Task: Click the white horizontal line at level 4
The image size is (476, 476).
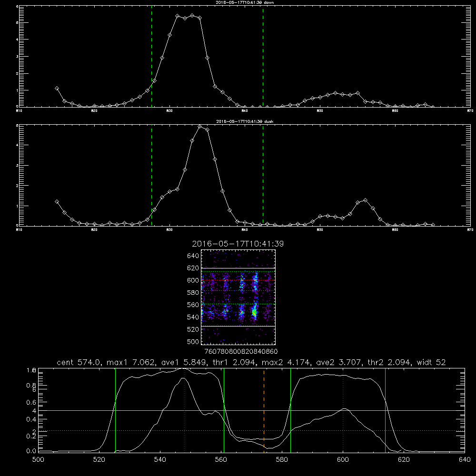Action: tap(251, 410)
